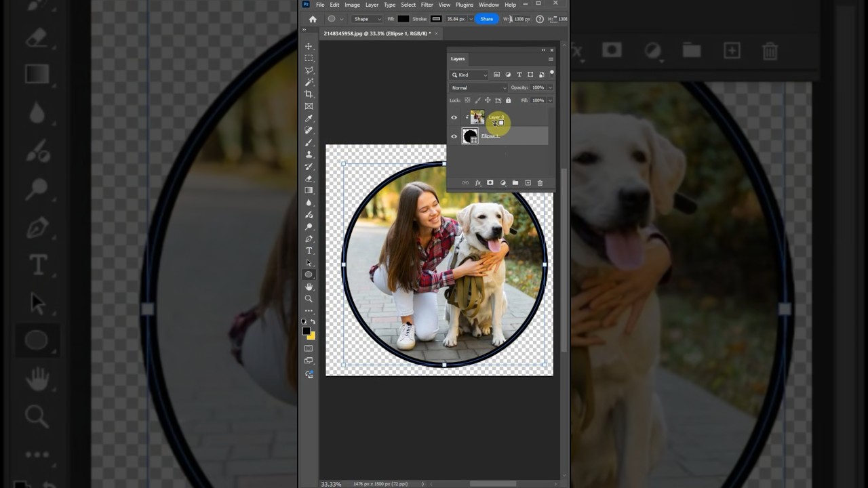Add a layer mask
The width and height of the screenshot is (868, 488).
pyautogui.click(x=490, y=183)
